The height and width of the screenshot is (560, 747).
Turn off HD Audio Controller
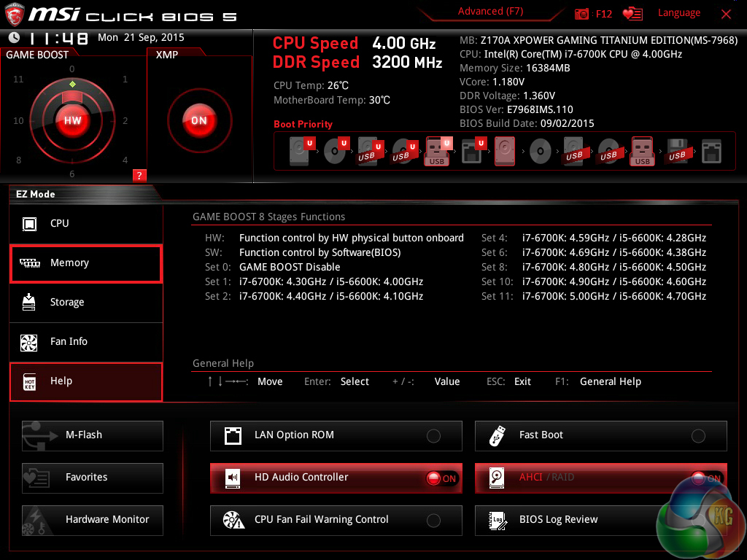[x=336, y=478]
